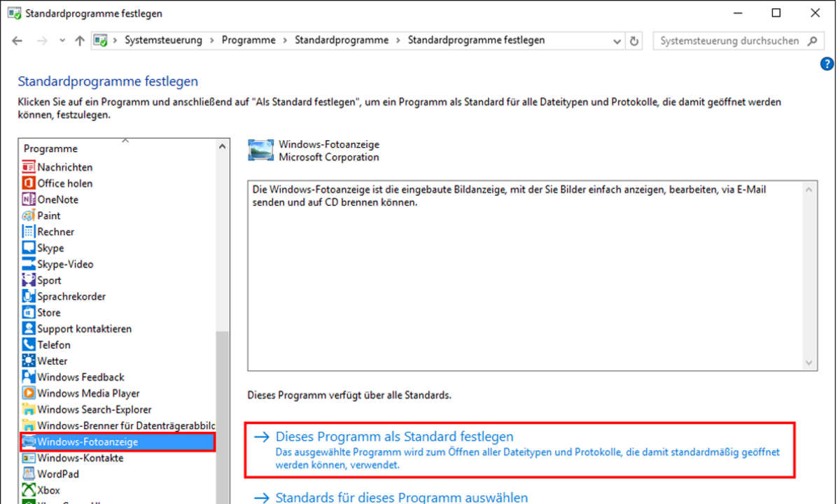Click description box scroll down arrow
The width and height of the screenshot is (840, 504).
[810, 363]
